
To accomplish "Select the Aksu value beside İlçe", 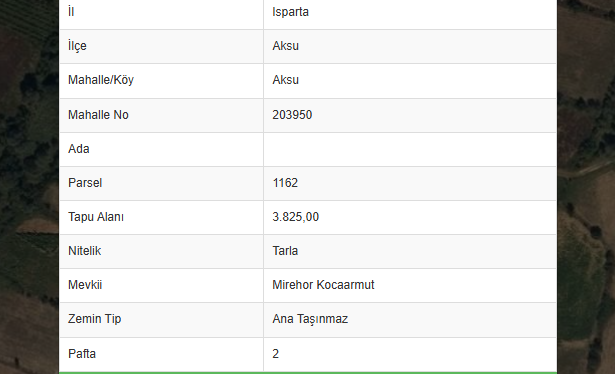I will click(x=286, y=46).
